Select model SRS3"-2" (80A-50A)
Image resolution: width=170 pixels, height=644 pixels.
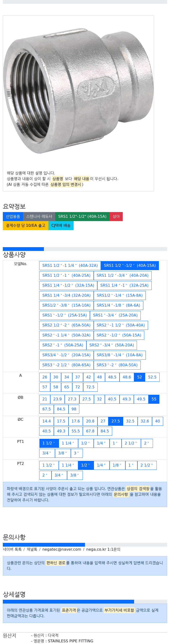coord(117,365)
